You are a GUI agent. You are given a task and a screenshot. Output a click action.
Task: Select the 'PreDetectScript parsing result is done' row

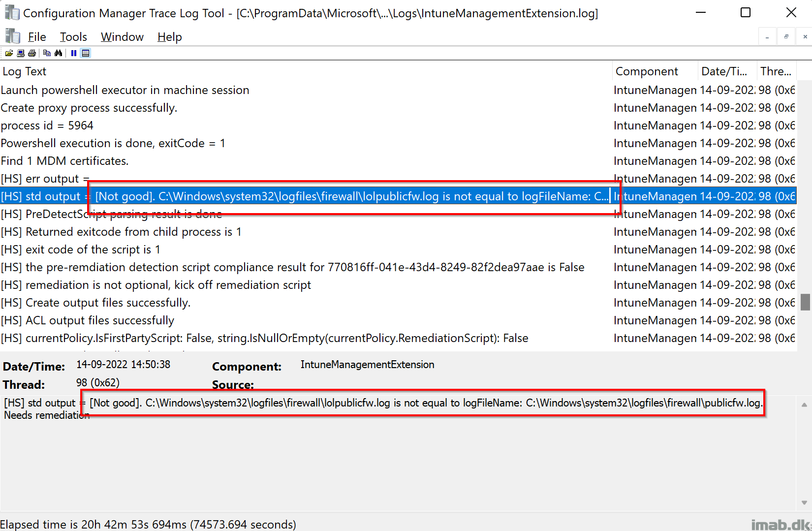[x=398, y=214]
